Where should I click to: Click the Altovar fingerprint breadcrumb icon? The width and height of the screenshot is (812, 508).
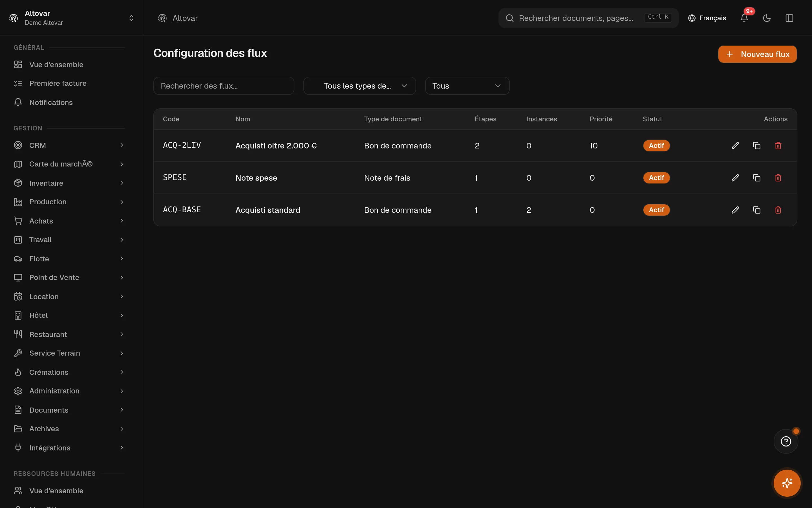click(162, 18)
